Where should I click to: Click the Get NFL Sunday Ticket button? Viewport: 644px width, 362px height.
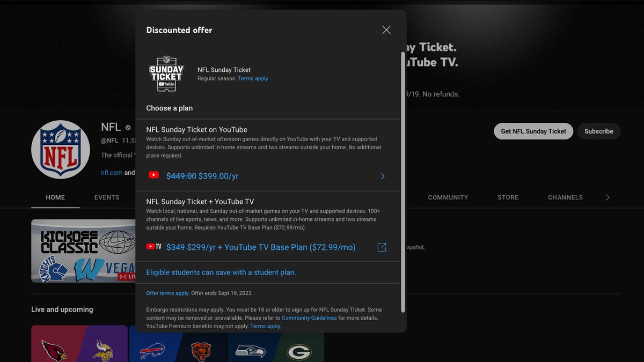533,131
